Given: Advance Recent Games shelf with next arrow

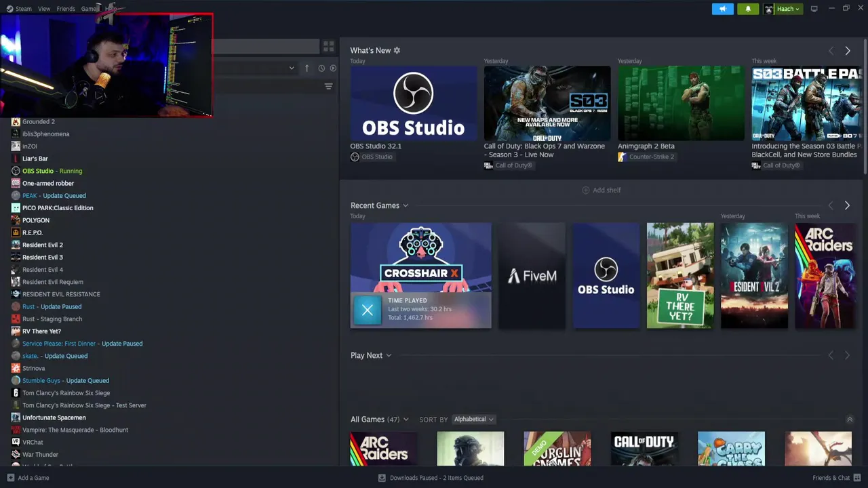Looking at the screenshot, I should coord(847,205).
